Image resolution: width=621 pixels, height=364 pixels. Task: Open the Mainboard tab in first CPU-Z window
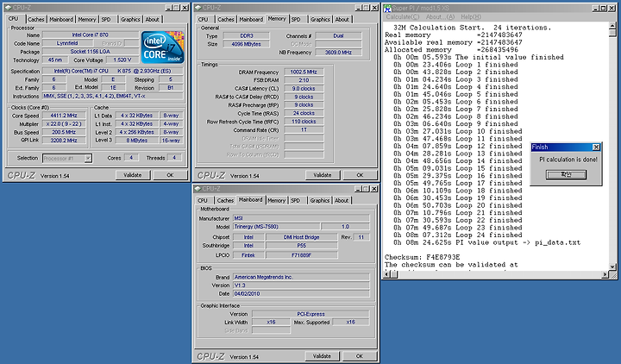click(x=61, y=19)
